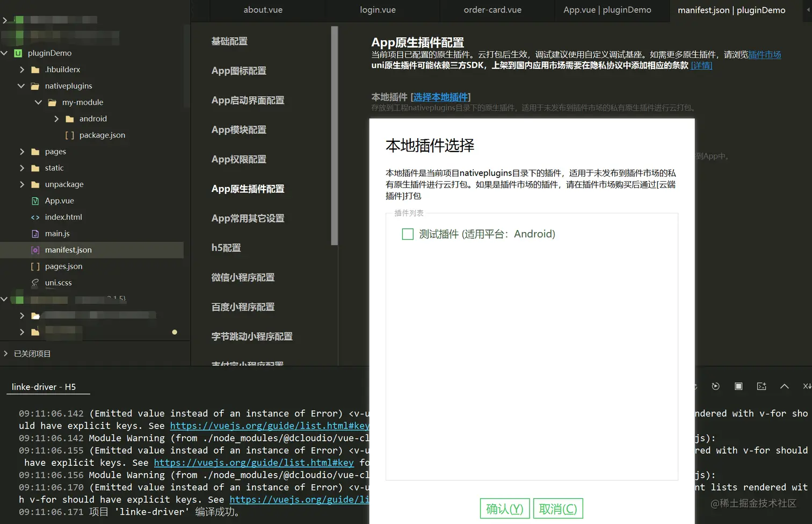The height and width of the screenshot is (524, 812).
Task: Click the uni.scss file icon
Action: pos(35,283)
